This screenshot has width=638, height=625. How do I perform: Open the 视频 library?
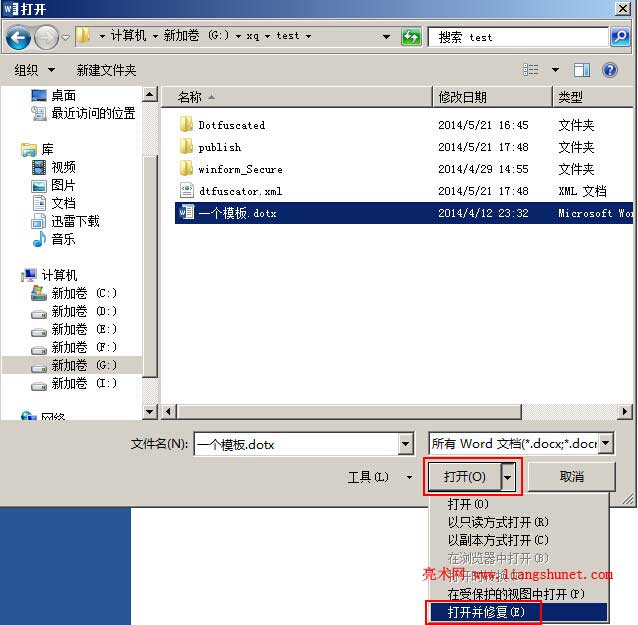tap(54, 167)
